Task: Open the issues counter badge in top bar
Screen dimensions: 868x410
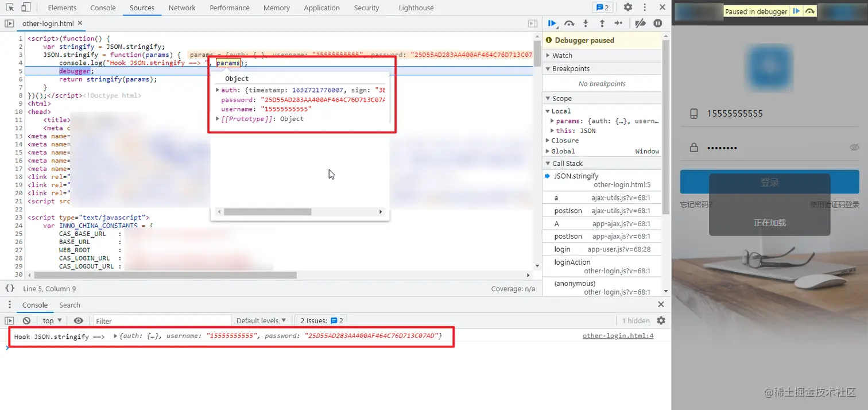Action: click(x=602, y=7)
